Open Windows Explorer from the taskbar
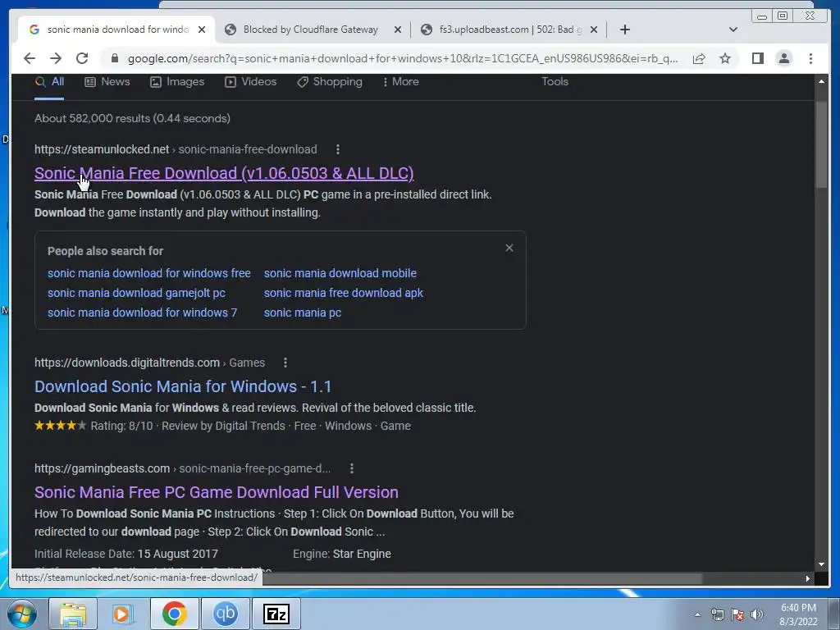The height and width of the screenshot is (630, 840). [x=73, y=614]
